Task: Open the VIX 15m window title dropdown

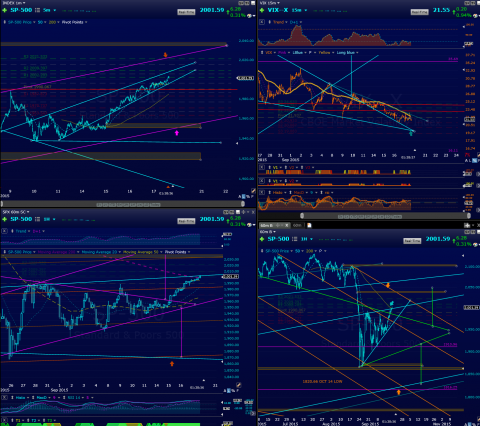Action: (269, 3)
